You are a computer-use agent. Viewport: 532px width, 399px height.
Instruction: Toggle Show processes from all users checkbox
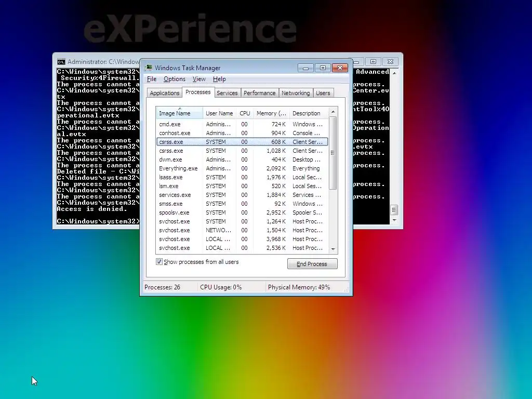(159, 262)
